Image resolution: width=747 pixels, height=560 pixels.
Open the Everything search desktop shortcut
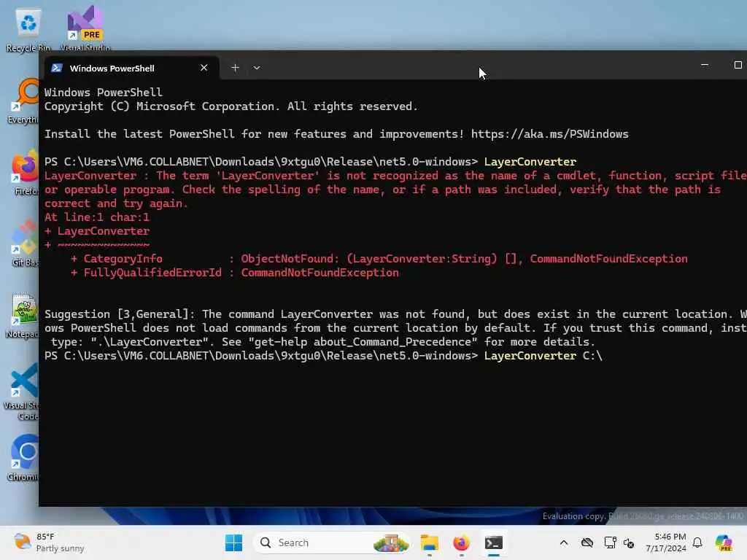pos(24,101)
